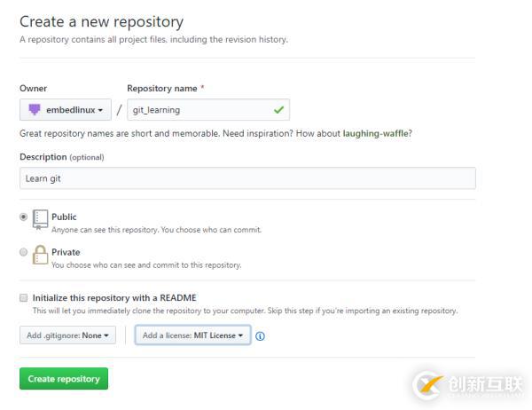Click the green checkmark in repository name field
This screenshot has height=410, width=532.
point(278,110)
